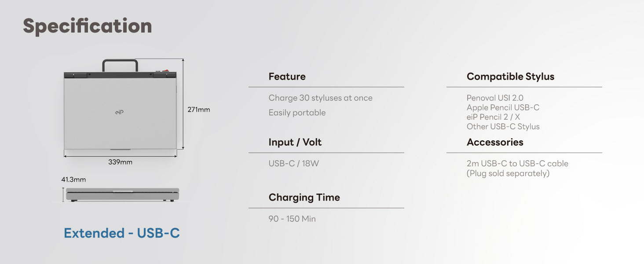Click the eiP logo on the charging case
644x264 pixels.
119,112
